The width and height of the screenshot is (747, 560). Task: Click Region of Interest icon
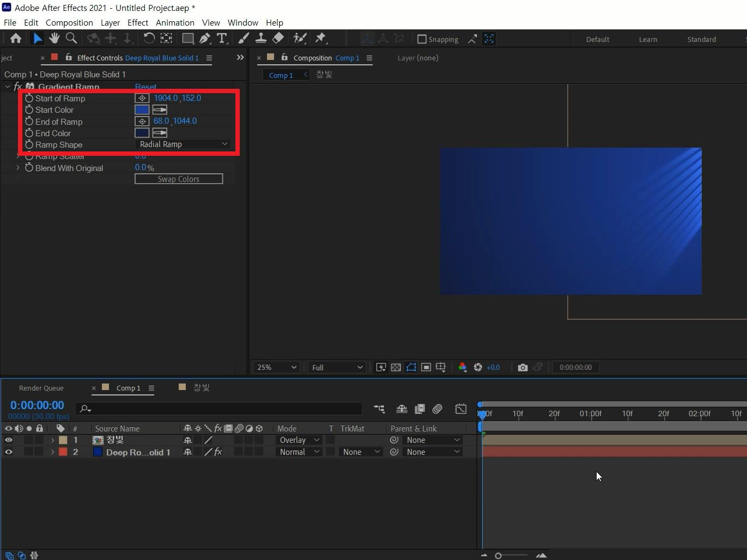426,367
